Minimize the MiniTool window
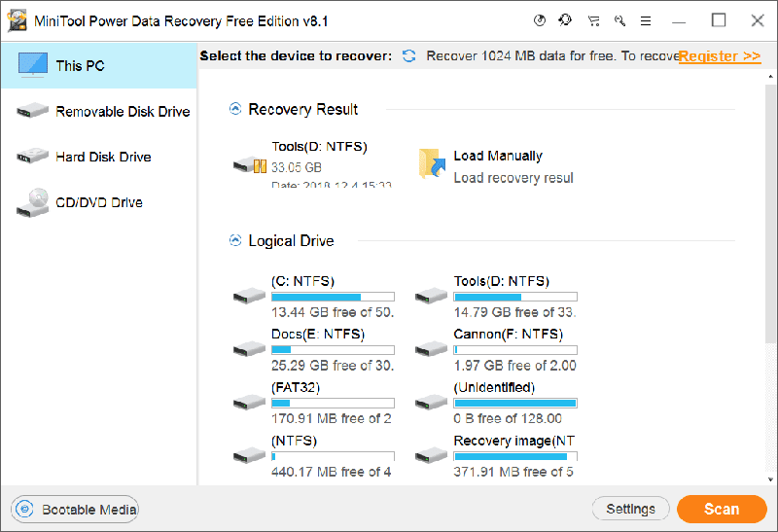This screenshot has height=532, width=778. point(679,21)
